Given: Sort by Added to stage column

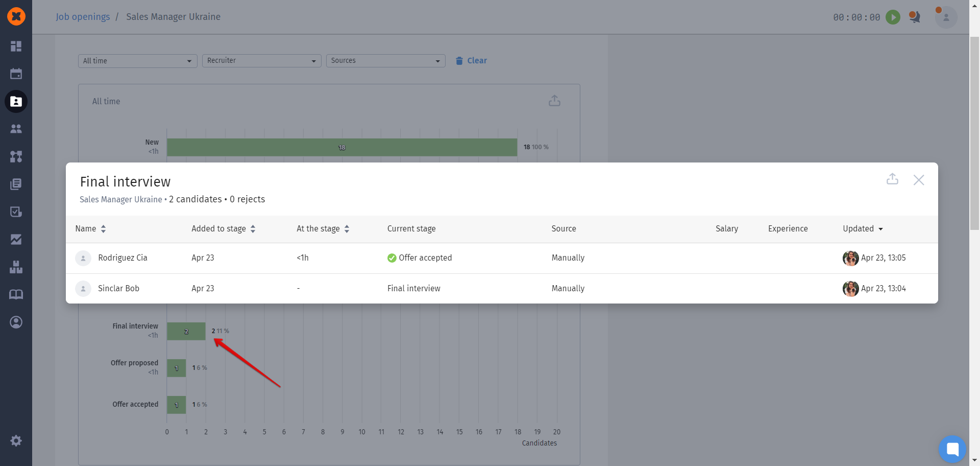Looking at the screenshot, I should 224,229.
